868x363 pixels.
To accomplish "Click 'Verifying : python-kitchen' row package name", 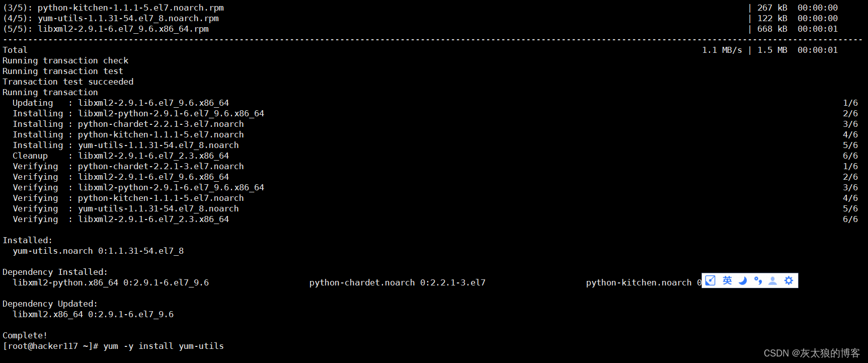I will (x=161, y=198).
